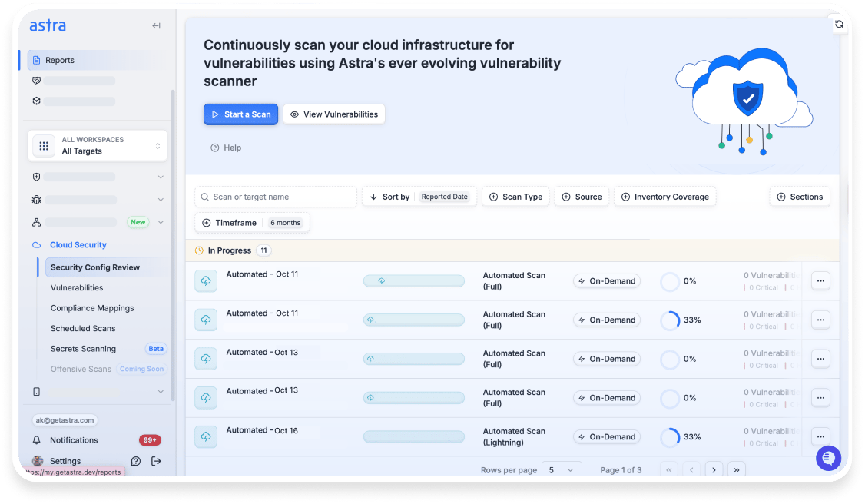865x504 pixels.
Task: Go to the previous page
Action: (x=691, y=470)
